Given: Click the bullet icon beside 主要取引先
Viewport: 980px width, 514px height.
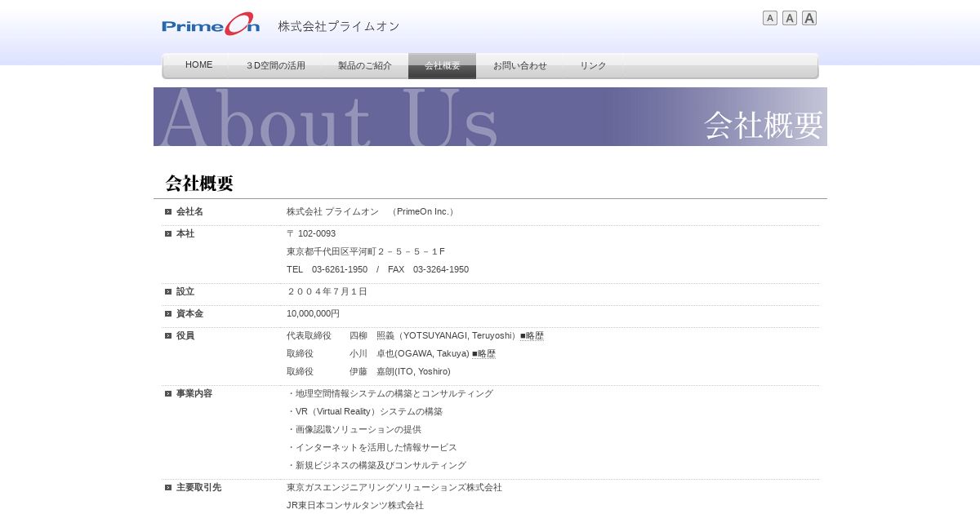Looking at the screenshot, I should point(168,487).
